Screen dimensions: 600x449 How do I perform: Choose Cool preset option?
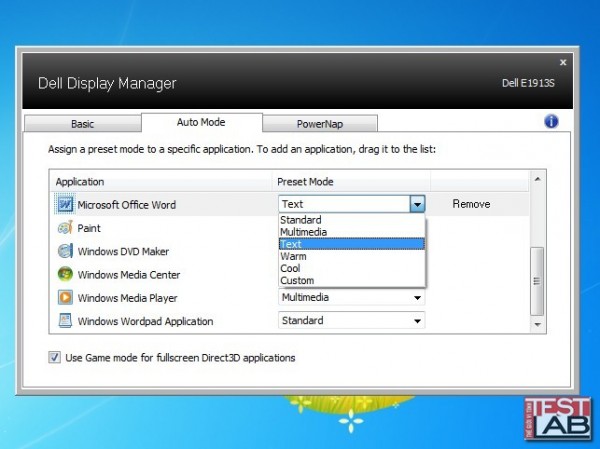pyautogui.click(x=352, y=268)
